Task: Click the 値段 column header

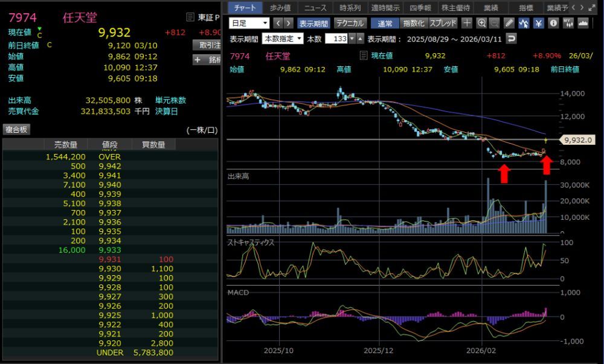Action: [110, 144]
